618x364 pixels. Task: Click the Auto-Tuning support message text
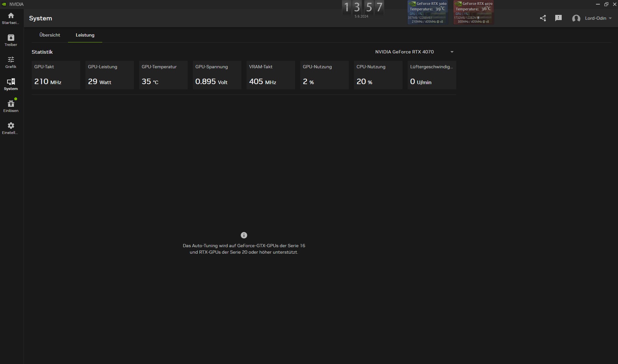[244, 249]
